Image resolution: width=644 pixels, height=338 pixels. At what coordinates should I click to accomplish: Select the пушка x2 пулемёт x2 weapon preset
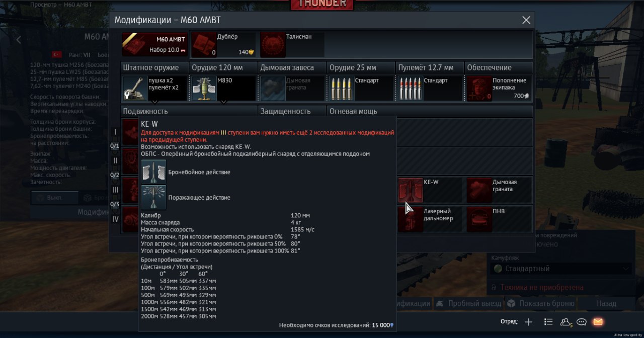click(x=154, y=89)
